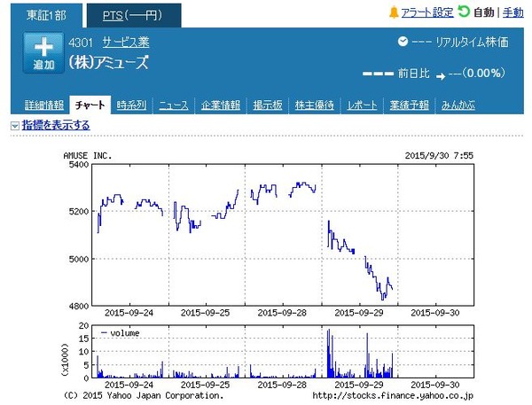Viewport: 532px width, 405px height.
Task: Click 2015-09-24 label under price chart
Action: [x=129, y=313]
